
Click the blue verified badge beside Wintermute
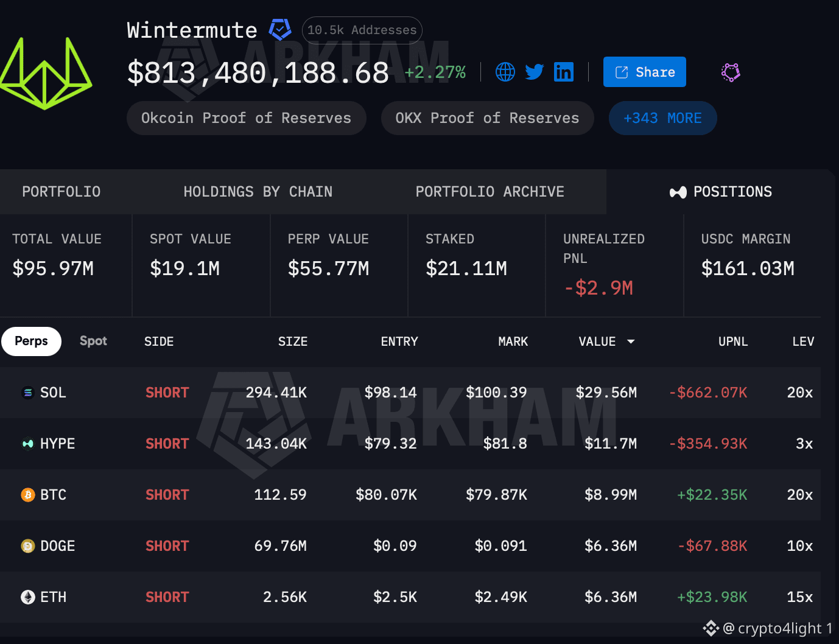(x=280, y=29)
